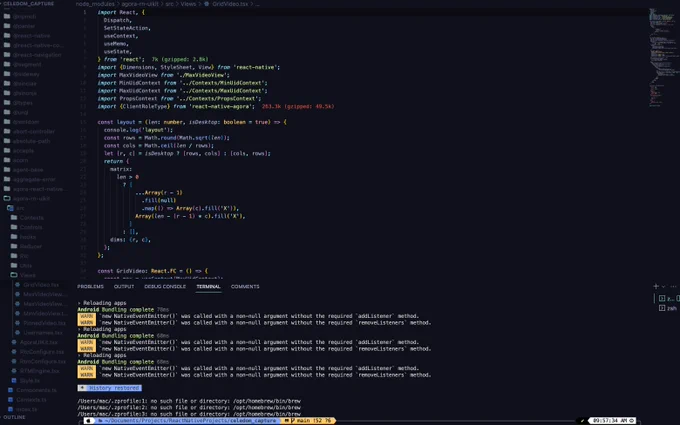The image size is (680, 425).
Task: Expand the @react-navigation folder
Action: pos(37,55)
